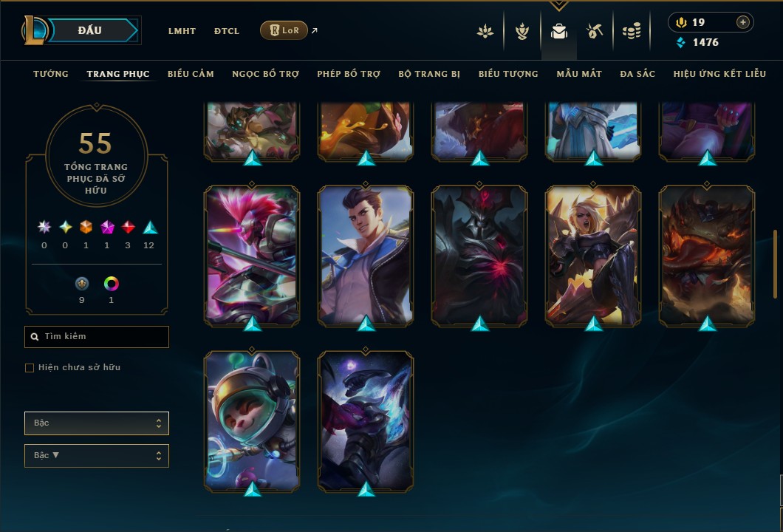Screen dimensions: 783x532
Task: Open the Collection bag icon
Action: (558, 32)
